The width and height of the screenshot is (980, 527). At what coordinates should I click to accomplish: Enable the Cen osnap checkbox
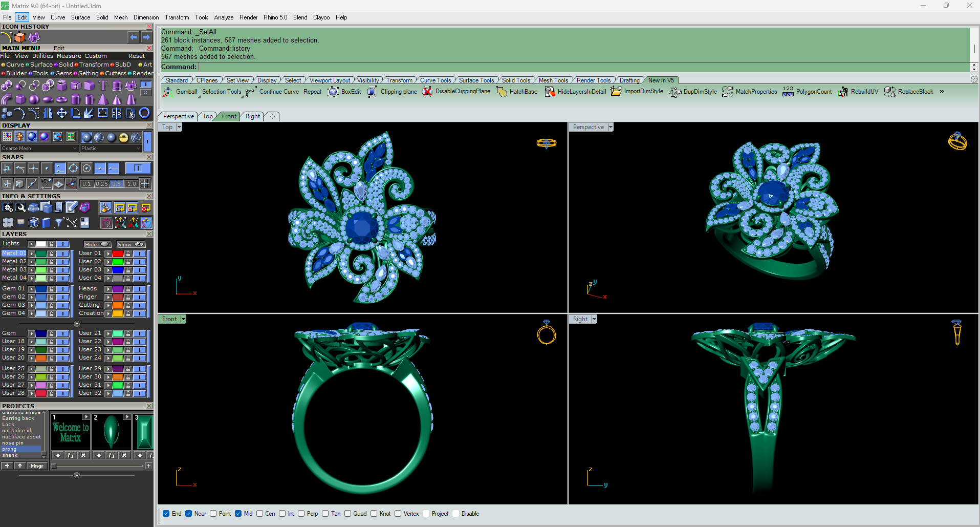point(260,514)
